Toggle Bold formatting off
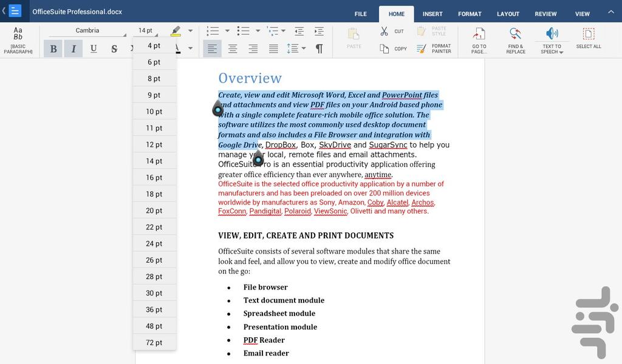Screen dimensions: 622x364 [x=53, y=49]
